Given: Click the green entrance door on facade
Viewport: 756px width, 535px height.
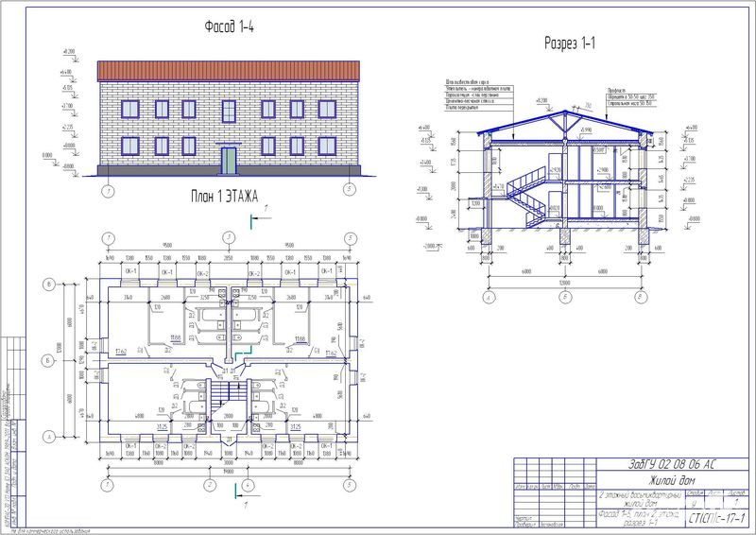Looking at the screenshot, I should (229, 159).
